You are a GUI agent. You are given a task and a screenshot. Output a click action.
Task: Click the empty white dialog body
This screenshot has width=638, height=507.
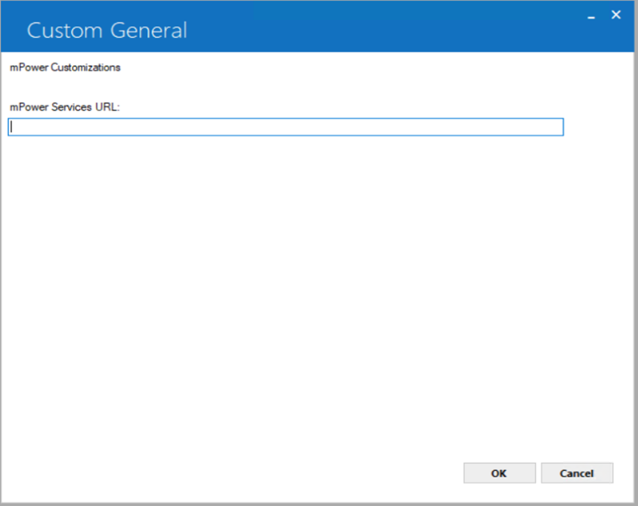click(x=317, y=293)
